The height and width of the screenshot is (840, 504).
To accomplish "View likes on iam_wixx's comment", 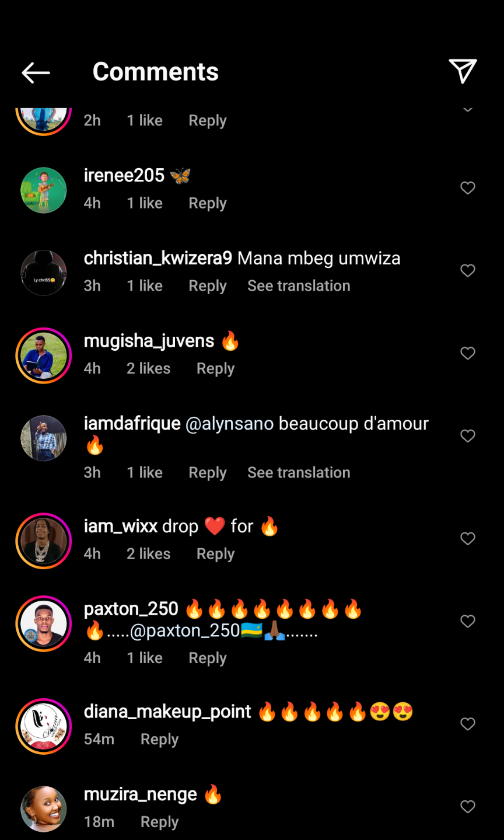I will pos(148,554).
